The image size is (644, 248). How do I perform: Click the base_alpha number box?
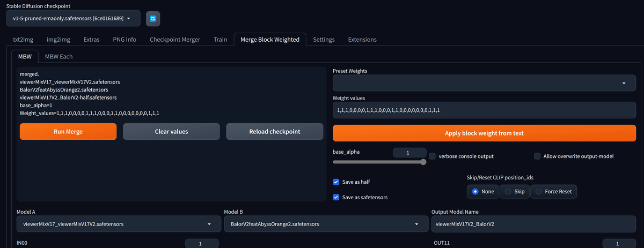(409, 153)
